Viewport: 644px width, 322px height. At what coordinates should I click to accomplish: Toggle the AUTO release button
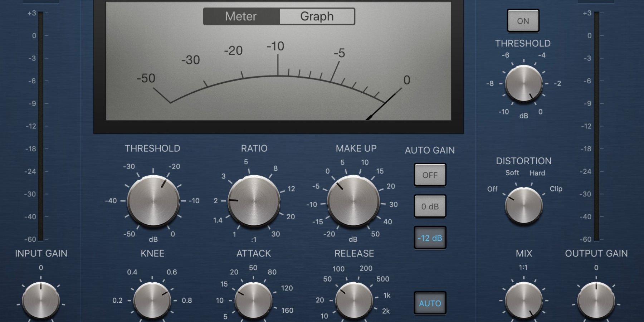(430, 303)
